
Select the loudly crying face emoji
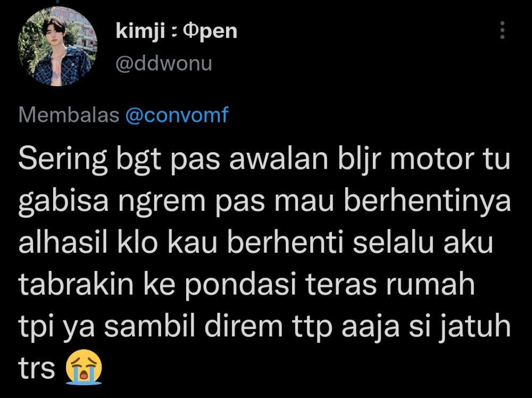[x=84, y=367]
